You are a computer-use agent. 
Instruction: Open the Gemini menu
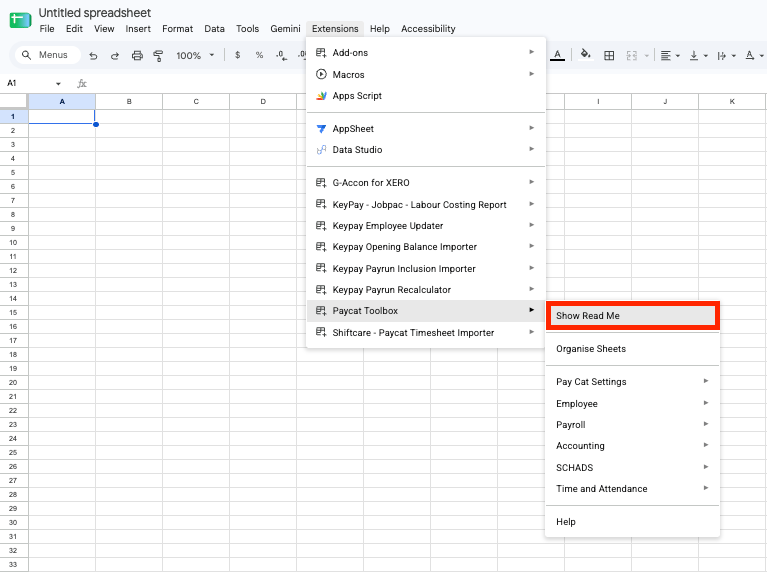click(285, 29)
